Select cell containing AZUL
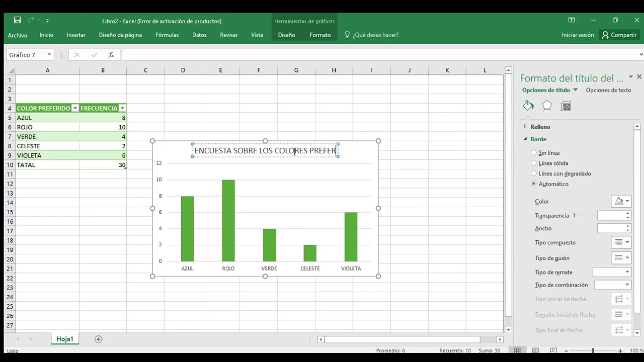Image resolution: width=644 pixels, height=362 pixels. [47, 118]
